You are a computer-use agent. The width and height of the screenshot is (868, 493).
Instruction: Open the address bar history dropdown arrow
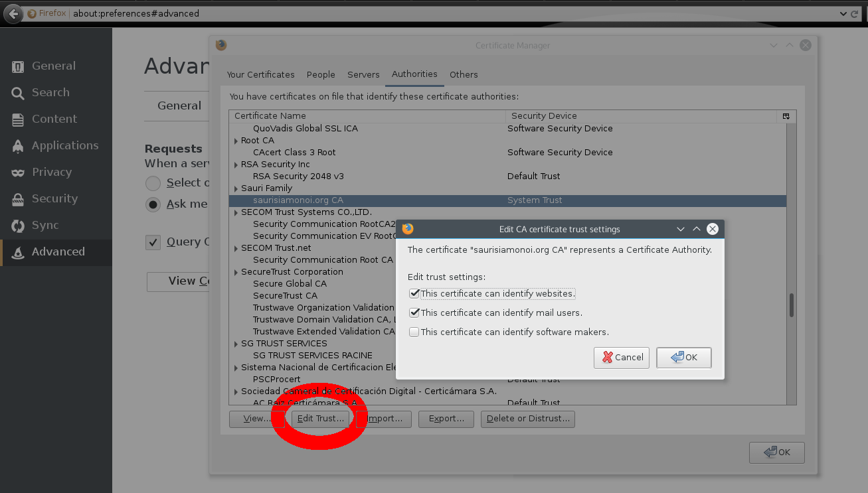click(843, 13)
